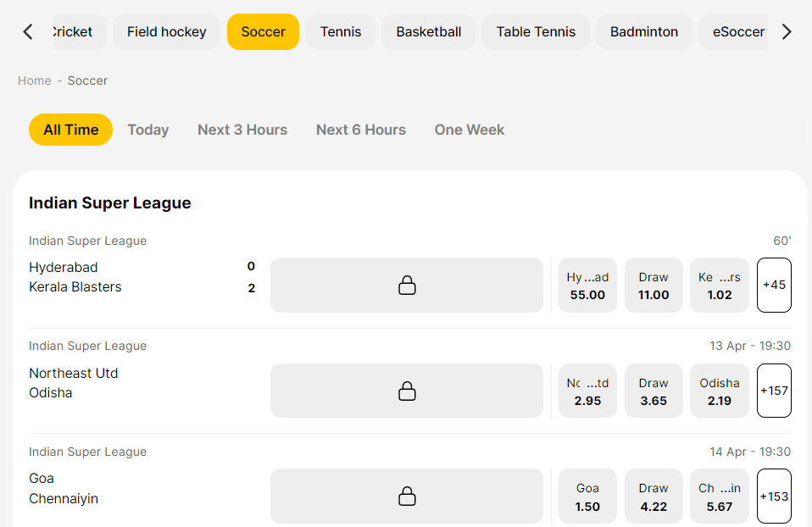Expand +45 more markets for Hyderabad match
Image resolution: width=812 pixels, height=527 pixels.
774,285
